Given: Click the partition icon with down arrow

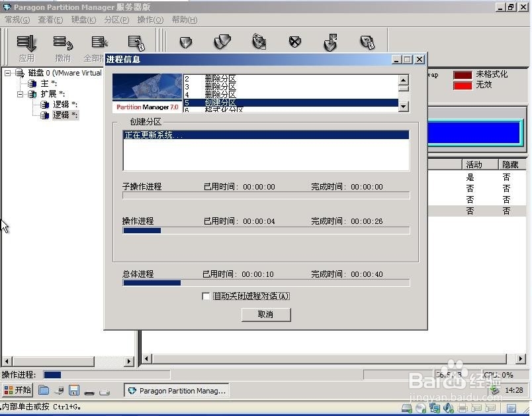Looking at the screenshot, I should point(330,42).
